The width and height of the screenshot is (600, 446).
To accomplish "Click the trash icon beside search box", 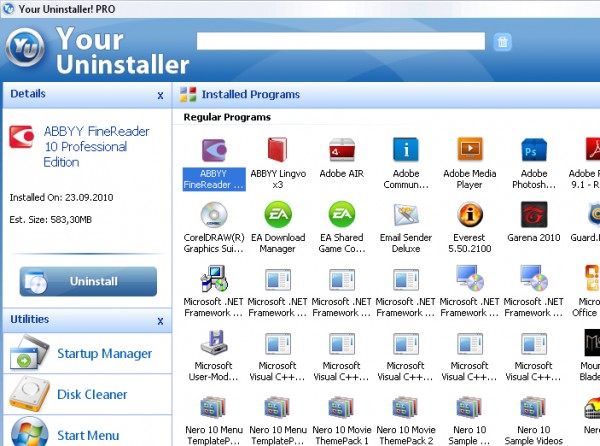I will click(503, 42).
